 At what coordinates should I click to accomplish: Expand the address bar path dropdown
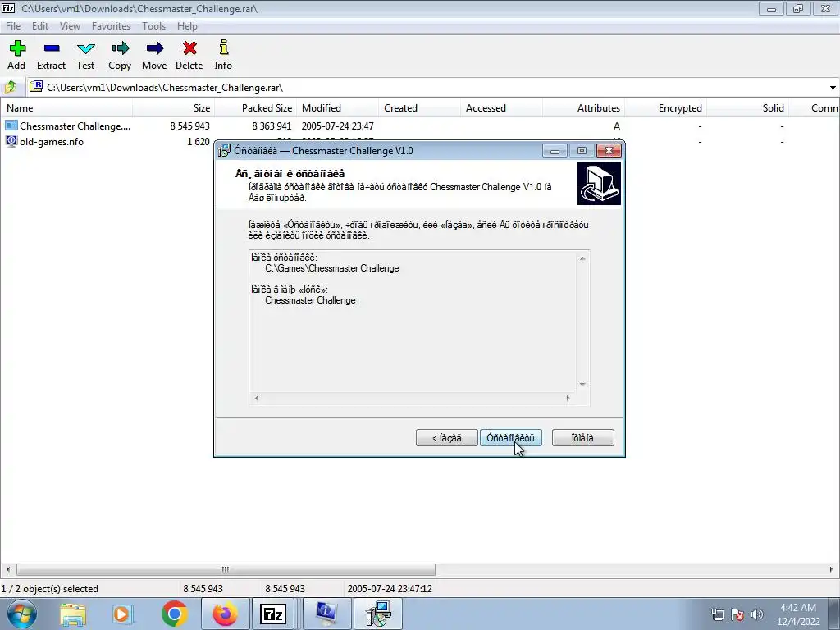point(833,87)
